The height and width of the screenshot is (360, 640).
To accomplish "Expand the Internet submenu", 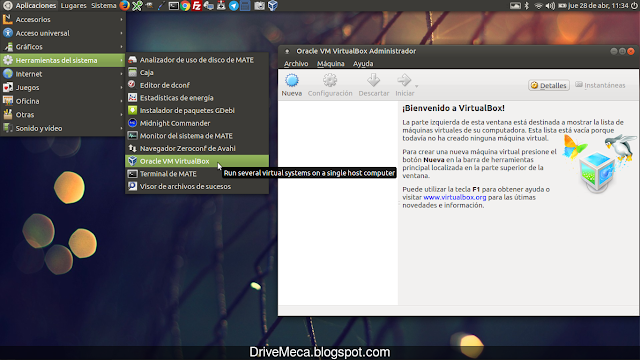I will click(x=62, y=74).
